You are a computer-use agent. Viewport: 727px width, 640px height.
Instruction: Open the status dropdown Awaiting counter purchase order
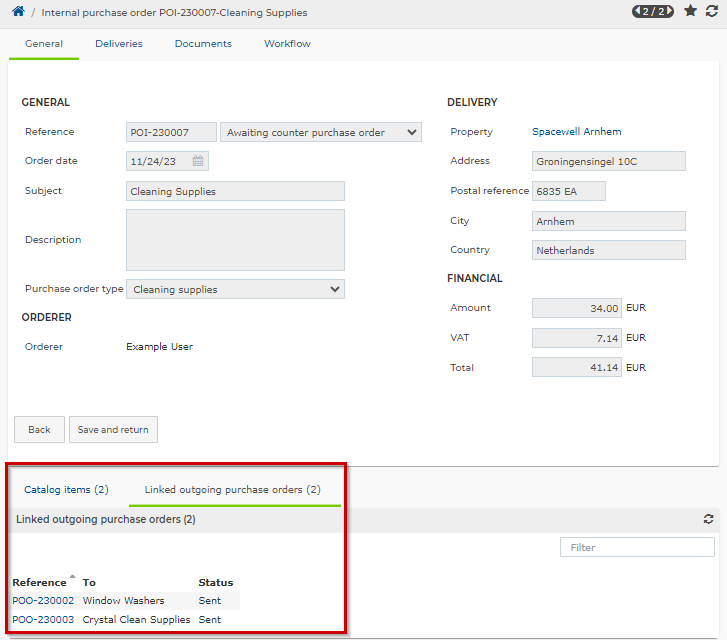(321, 132)
